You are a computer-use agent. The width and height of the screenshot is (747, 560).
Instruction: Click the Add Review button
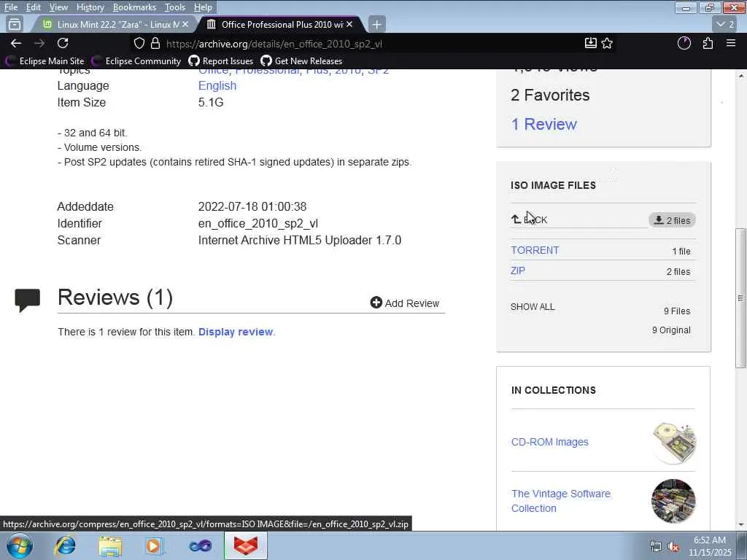pos(405,303)
